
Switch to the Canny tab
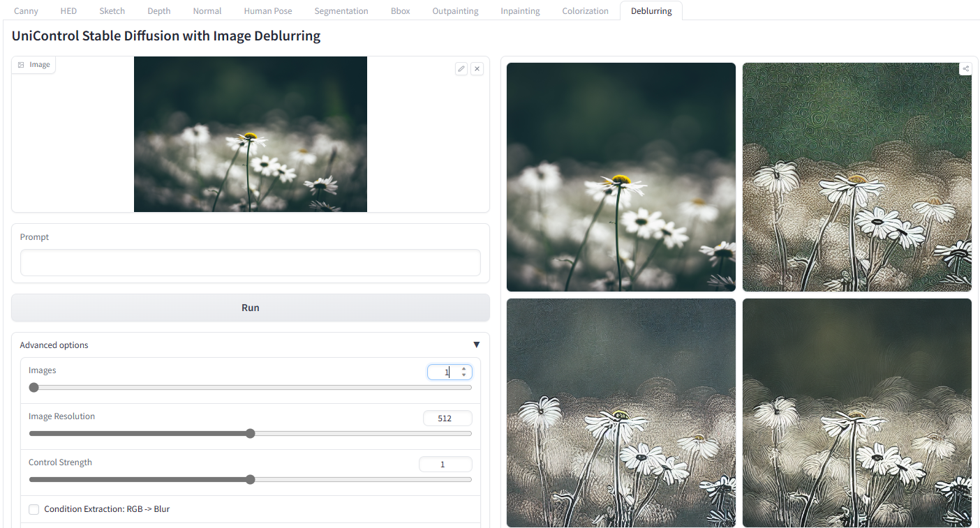pos(26,10)
